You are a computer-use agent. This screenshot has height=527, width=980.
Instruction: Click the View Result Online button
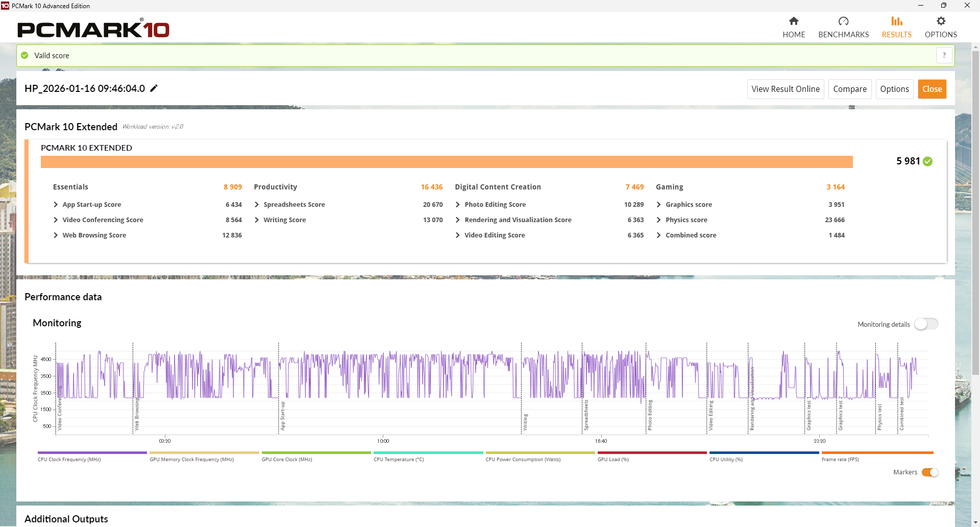(785, 89)
